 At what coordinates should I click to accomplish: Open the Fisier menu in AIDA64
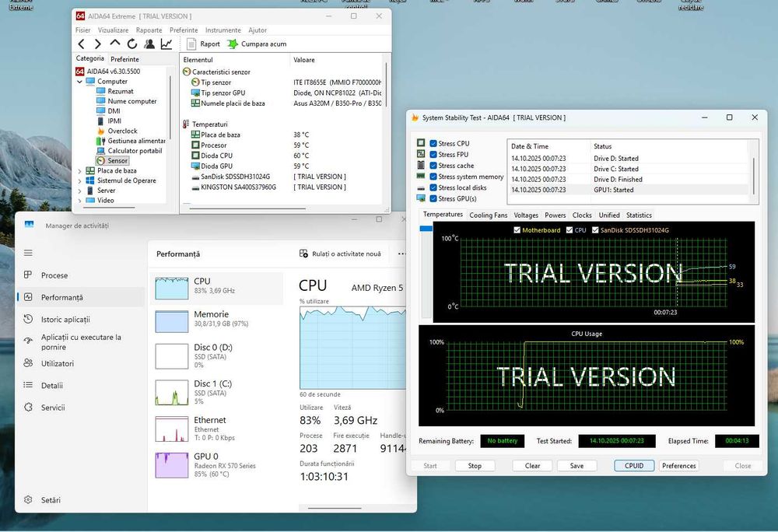(x=83, y=30)
